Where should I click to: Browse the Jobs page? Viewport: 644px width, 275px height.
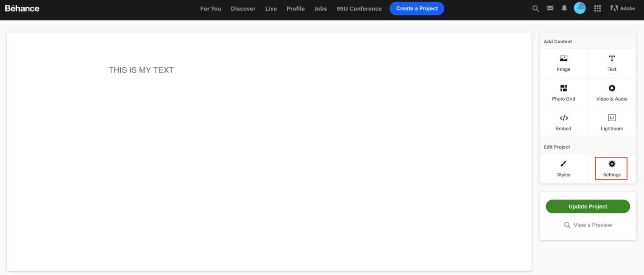pyautogui.click(x=320, y=8)
